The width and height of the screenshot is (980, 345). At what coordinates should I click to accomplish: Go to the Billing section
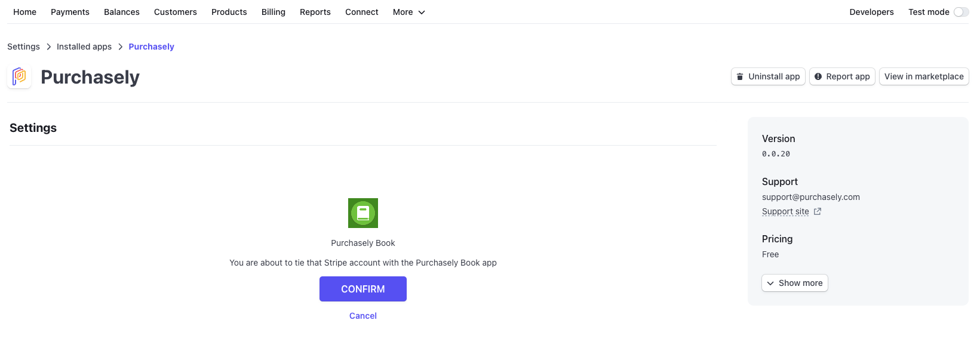pos(274,12)
